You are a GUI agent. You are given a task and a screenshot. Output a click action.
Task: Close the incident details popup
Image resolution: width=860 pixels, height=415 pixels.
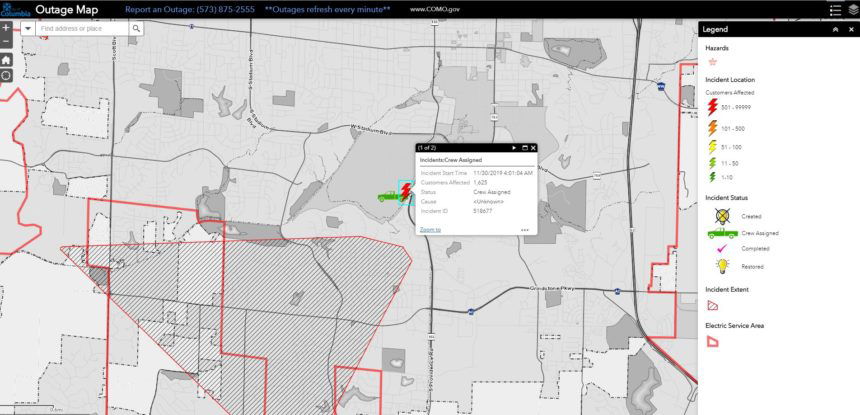(532, 147)
